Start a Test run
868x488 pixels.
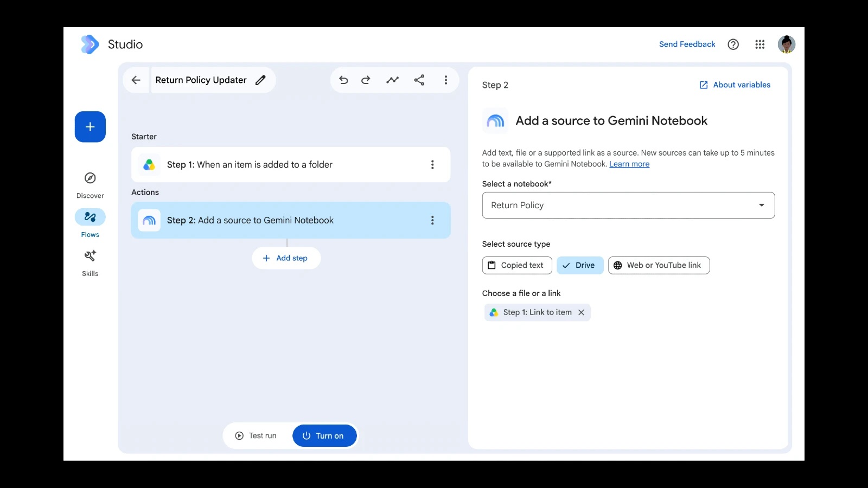[x=256, y=436]
